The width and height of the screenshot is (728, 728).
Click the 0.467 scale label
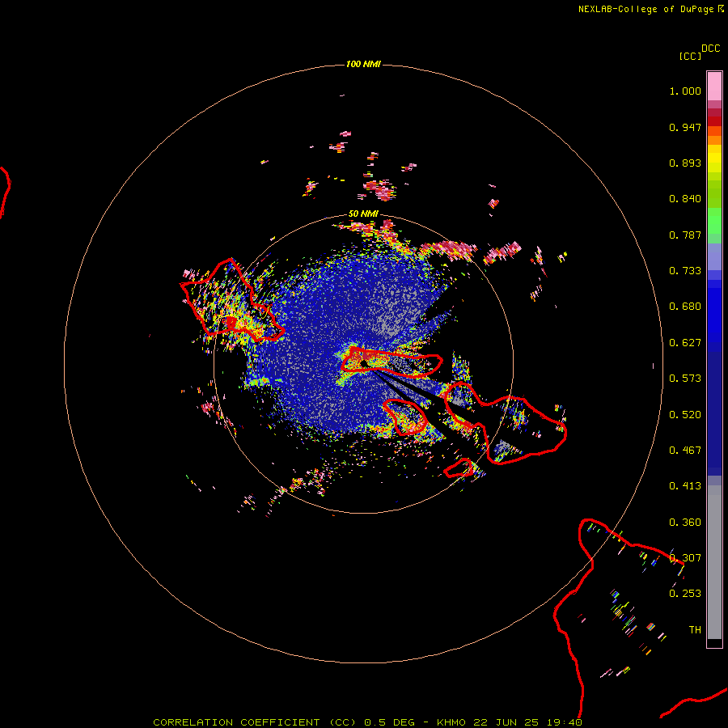(x=685, y=451)
